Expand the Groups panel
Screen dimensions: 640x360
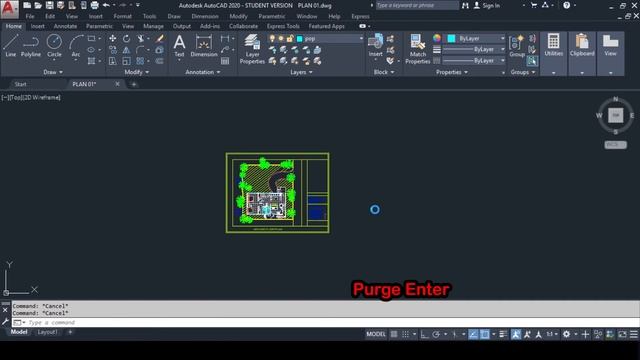523,72
